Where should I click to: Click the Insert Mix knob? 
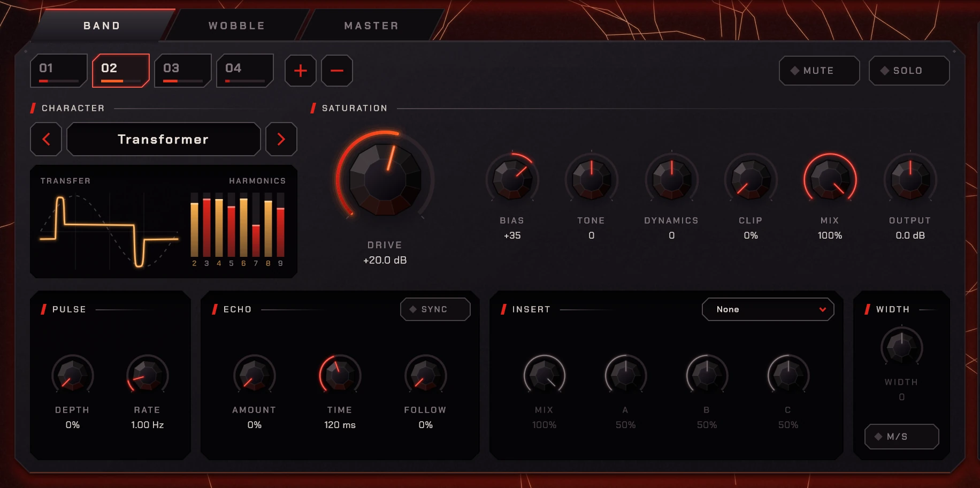545,375
